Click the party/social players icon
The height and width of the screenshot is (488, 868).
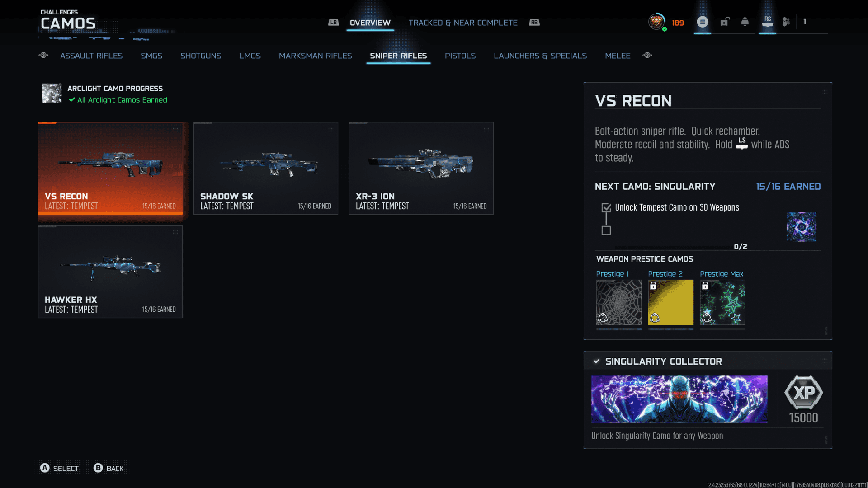[x=786, y=22]
